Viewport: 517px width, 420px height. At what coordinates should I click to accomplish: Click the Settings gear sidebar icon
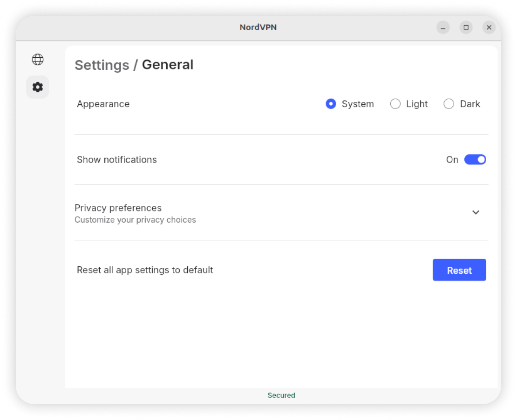[x=38, y=87]
